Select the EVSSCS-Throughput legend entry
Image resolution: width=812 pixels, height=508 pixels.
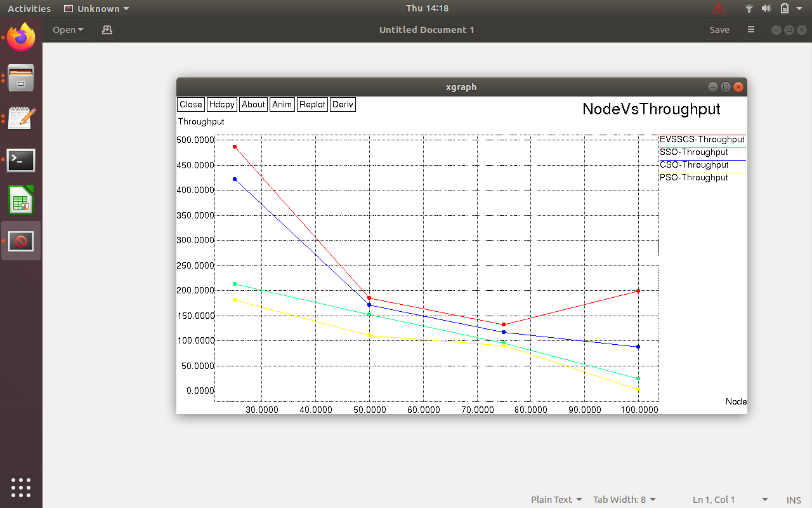point(702,140)
